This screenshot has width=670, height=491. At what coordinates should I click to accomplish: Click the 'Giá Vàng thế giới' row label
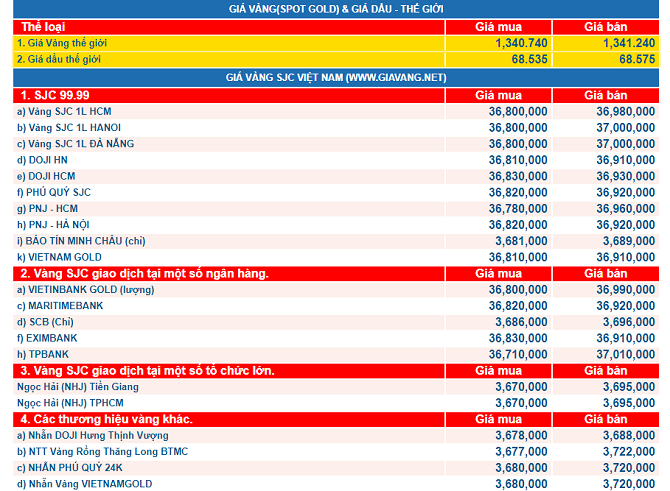pos(62,43)
